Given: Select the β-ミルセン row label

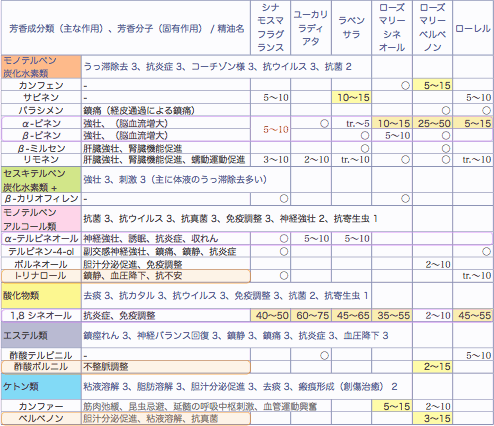Looking at the screenshot, I should [x=41, y=148].
